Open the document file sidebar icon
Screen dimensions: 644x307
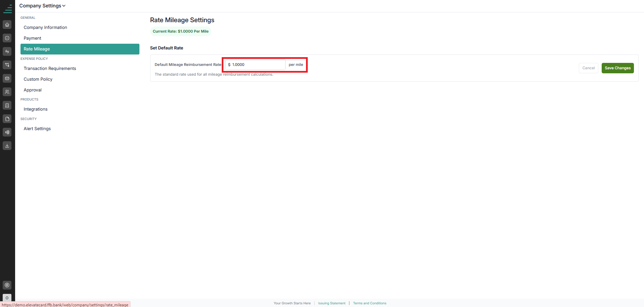[7, 119]
